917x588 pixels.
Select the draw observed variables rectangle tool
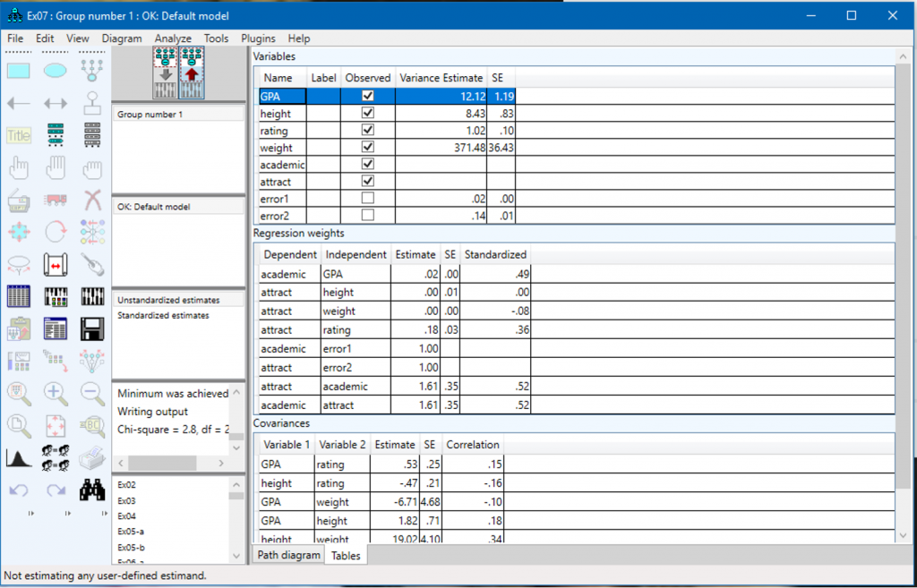[18, 72]
